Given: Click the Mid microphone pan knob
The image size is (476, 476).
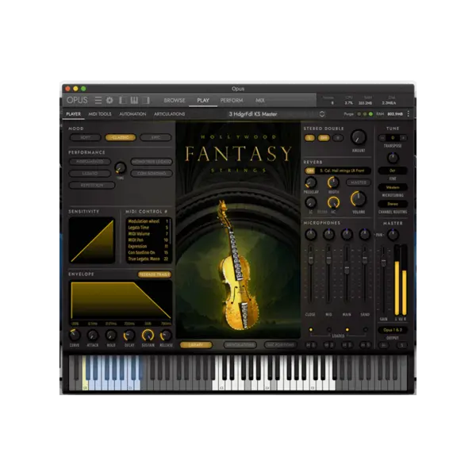Looking at the screenshot, I should pos(328,234).
